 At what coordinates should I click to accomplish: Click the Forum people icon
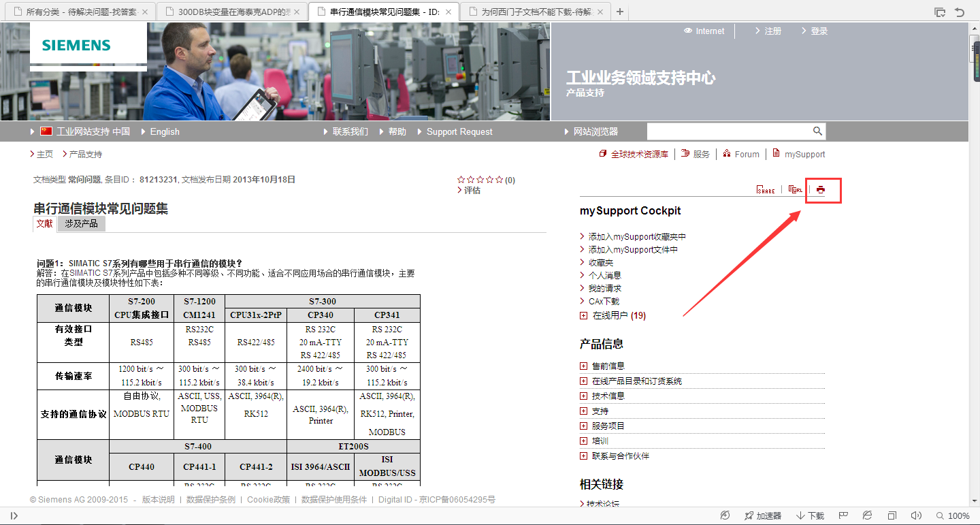[727, 153]
